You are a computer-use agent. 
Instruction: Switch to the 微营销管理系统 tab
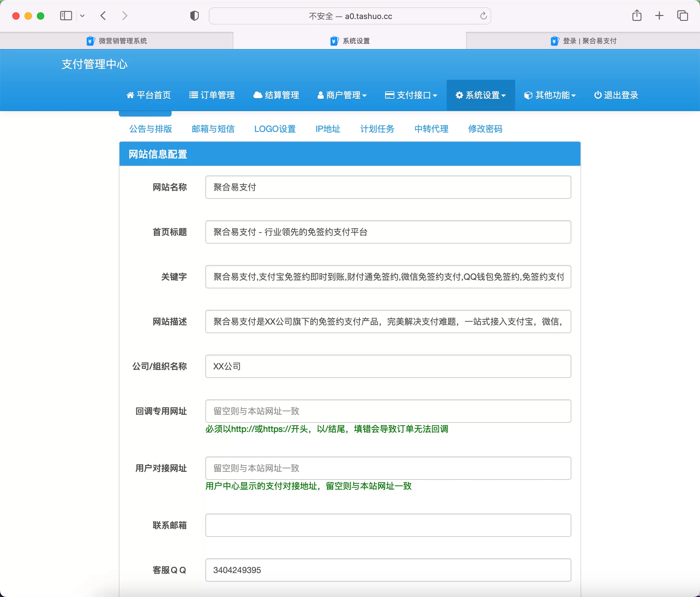pyautogui.click(x=117, y=41)
